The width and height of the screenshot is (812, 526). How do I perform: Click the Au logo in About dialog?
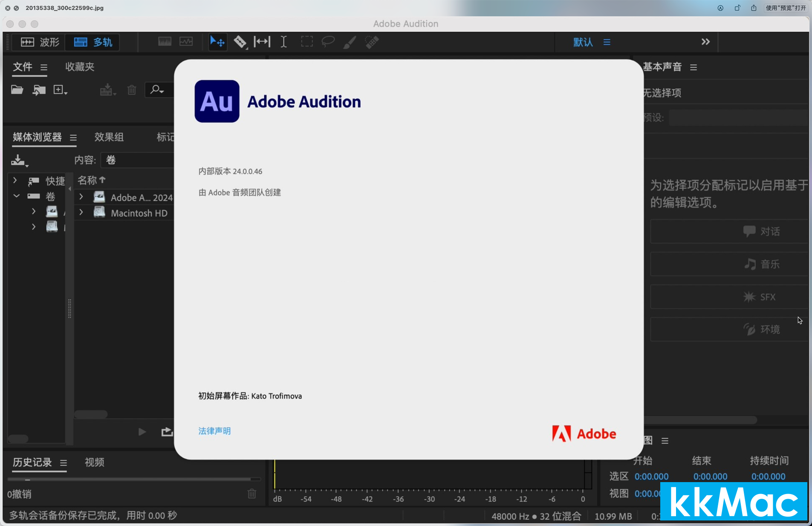217,101
